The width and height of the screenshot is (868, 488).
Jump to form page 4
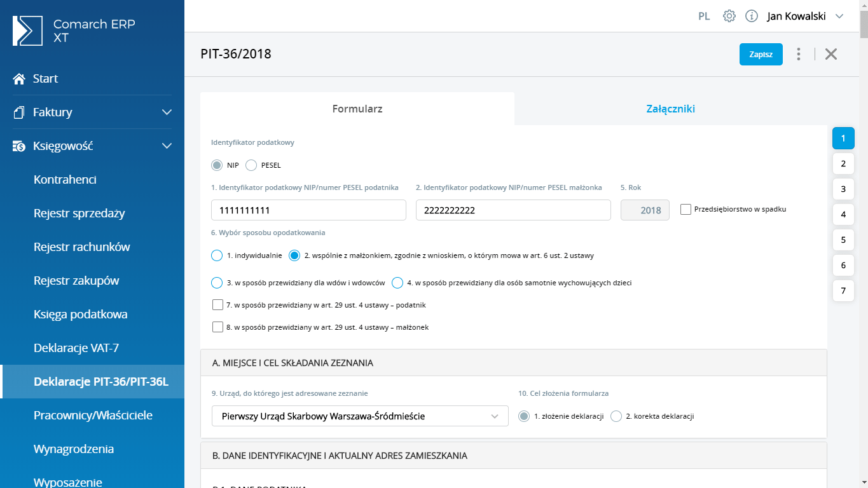[843, 214]
